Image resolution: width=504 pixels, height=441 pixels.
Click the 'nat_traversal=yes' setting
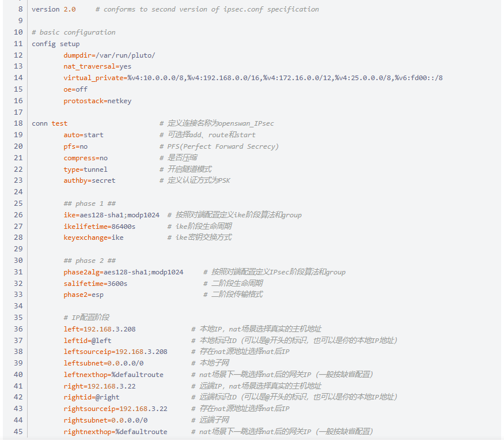(x=97, y=66)
